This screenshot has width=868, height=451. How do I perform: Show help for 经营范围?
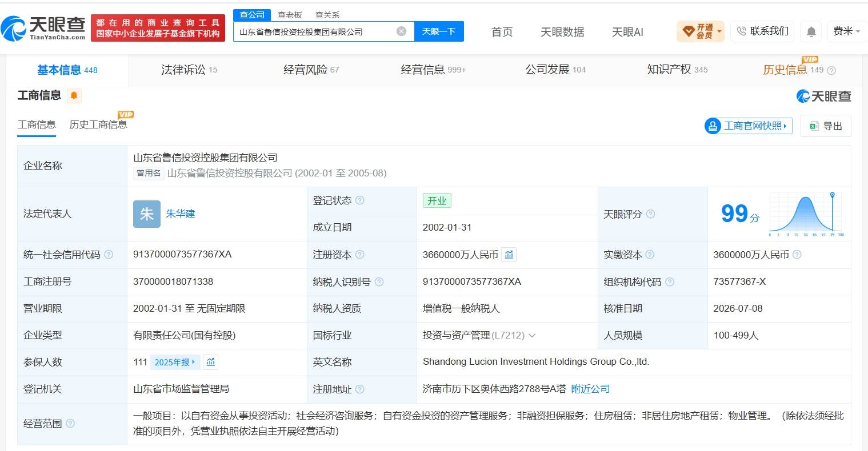[x=70, y=424]
